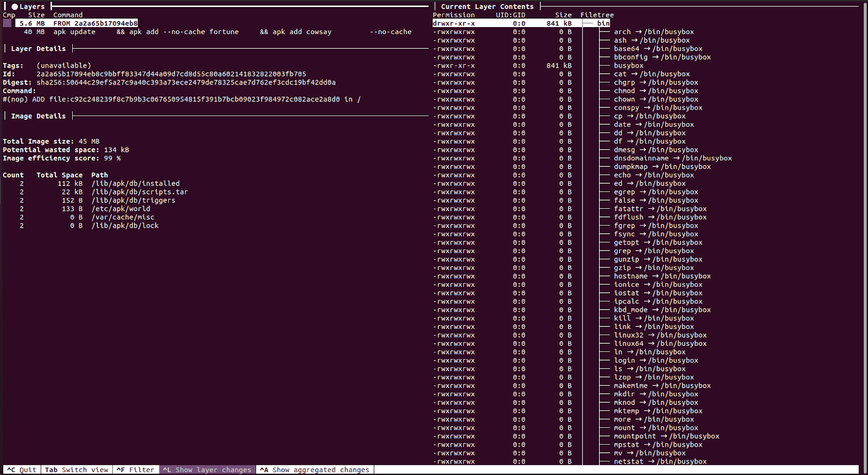Screen dimensions: 868x475
Task: Click the Current Layer Contents title
Action: 487,7
